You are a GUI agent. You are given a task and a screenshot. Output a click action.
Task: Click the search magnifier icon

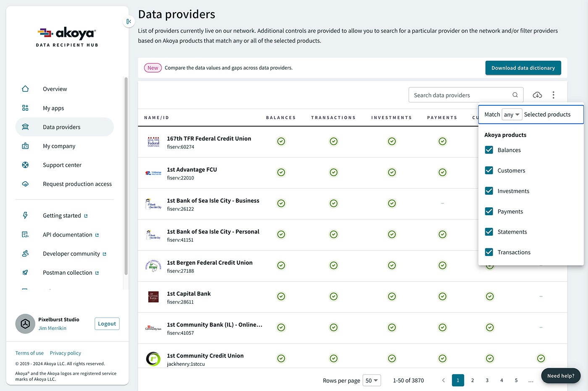[x=515, y=95]
